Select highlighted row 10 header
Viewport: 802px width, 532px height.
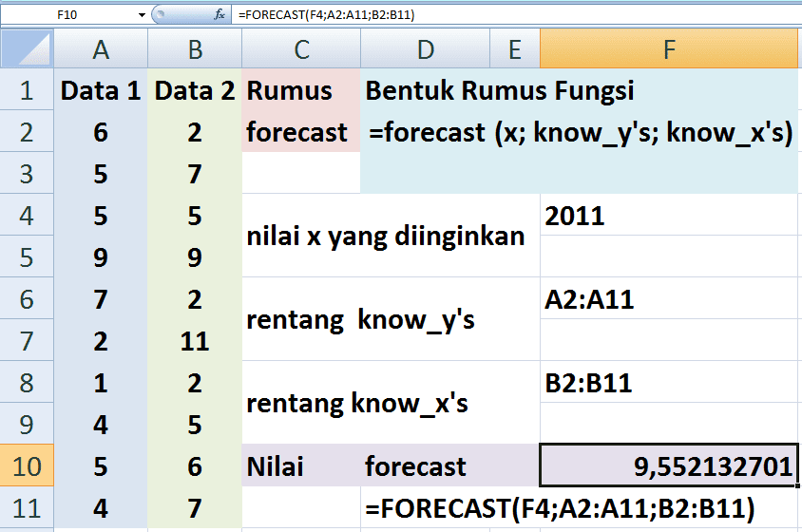point(27,465)
